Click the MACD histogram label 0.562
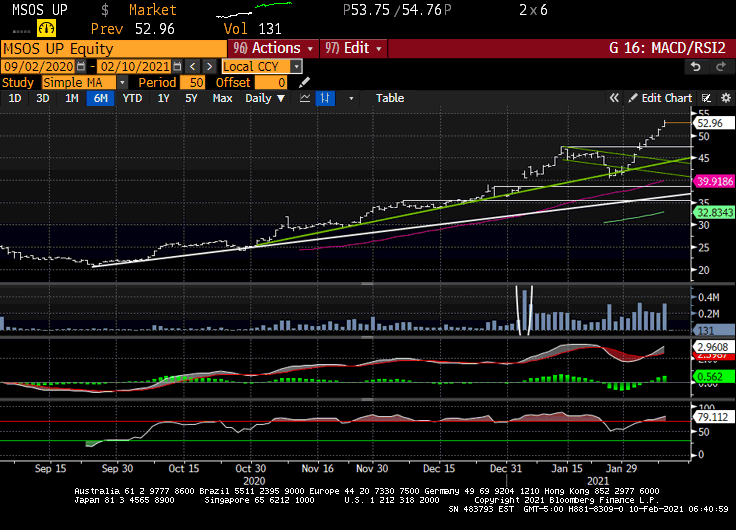The image size is (736, 530). pos(713,376)
